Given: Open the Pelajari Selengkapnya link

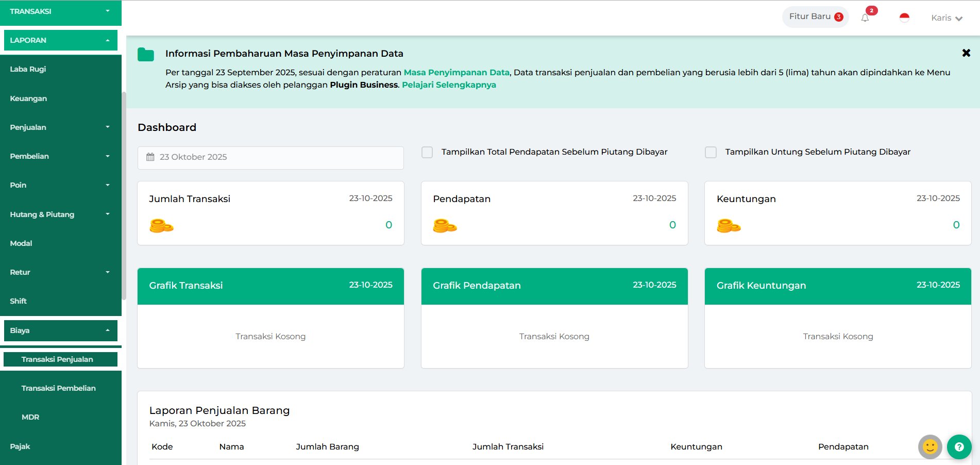Looking at the screenshot, I should pyautogui.click(x=449, y=85).
